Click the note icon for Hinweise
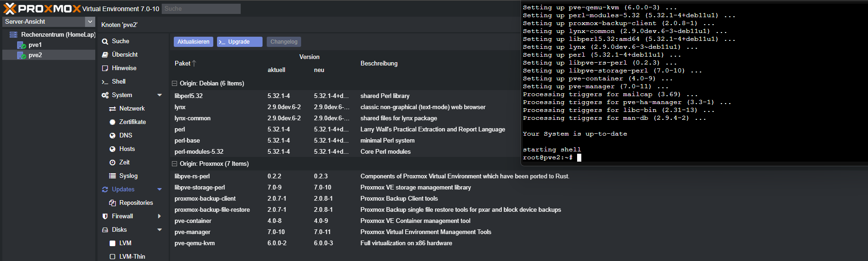Image resolution: width=868 pixels, height=261 pixels. tap(105, 68)
